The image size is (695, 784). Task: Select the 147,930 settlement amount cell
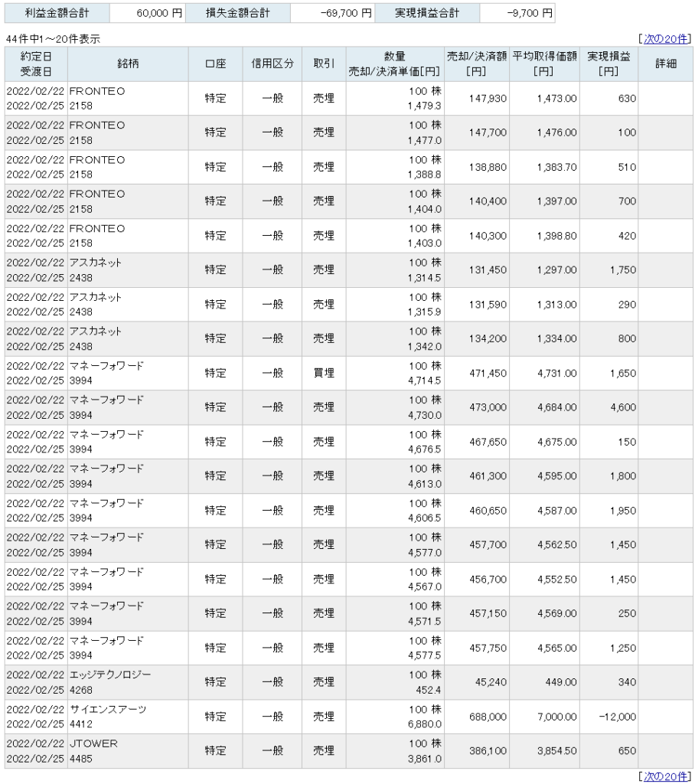[477, 99]
